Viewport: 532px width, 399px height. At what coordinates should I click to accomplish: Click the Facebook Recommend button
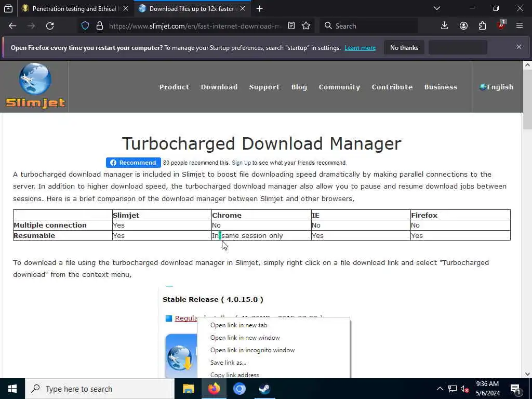pos(134,163)
